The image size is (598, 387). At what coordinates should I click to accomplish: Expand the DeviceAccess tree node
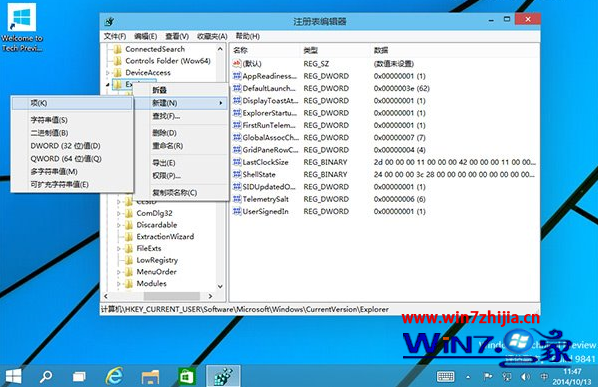[108, 72]
